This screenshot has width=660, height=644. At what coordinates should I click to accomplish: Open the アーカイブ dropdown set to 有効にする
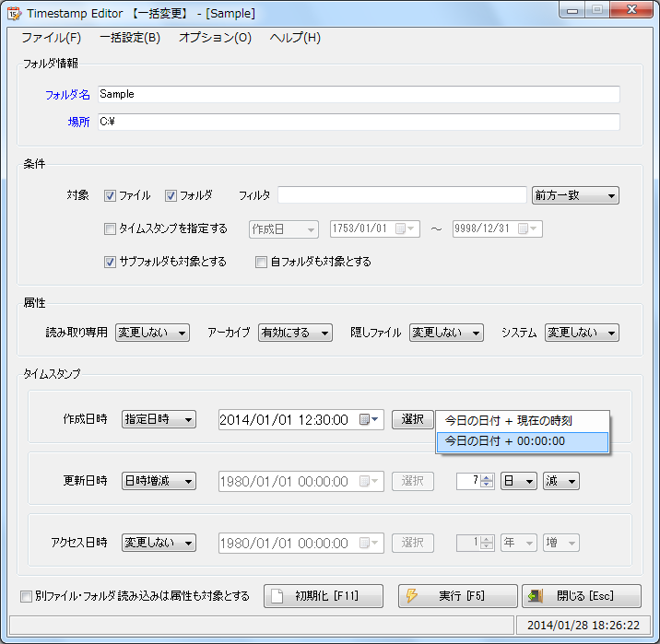point(295,333)
